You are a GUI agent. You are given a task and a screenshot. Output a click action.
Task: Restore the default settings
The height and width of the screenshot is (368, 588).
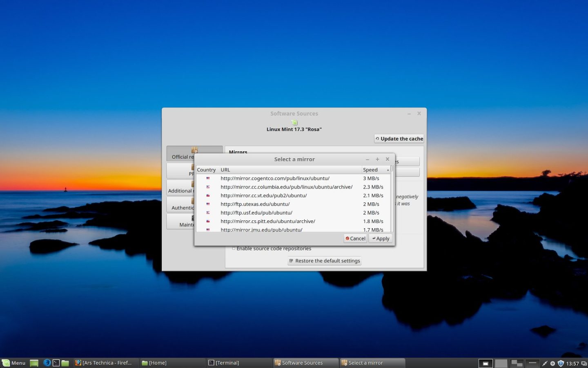324,260
